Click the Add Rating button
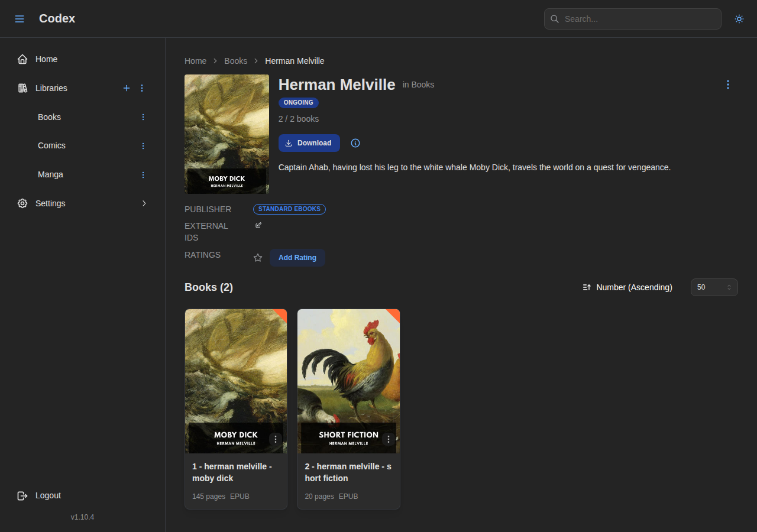 pos(297,258)
